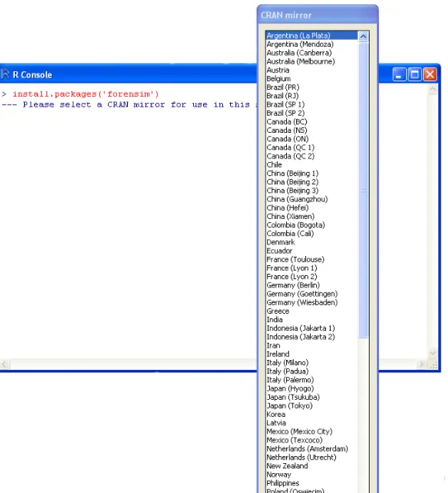Screen dimensions: 448x493
Task: Select Japan (Hyogo) mirror
Action: point(312,389)
